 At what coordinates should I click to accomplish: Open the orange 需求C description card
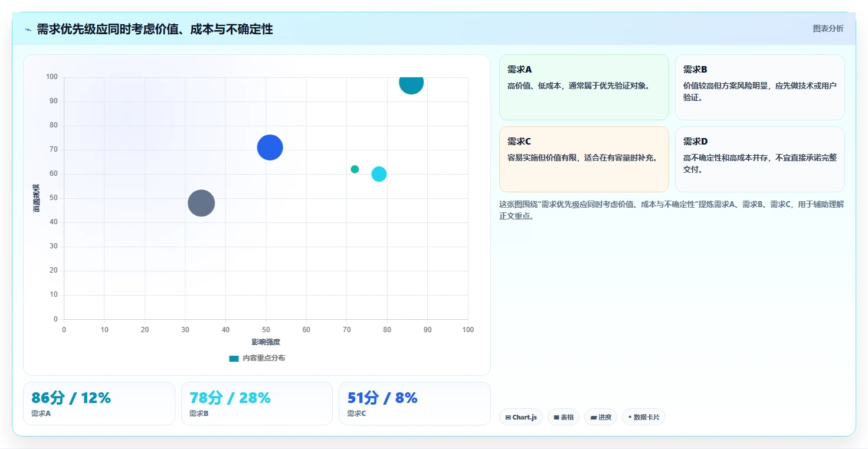(x=584, y=159)
